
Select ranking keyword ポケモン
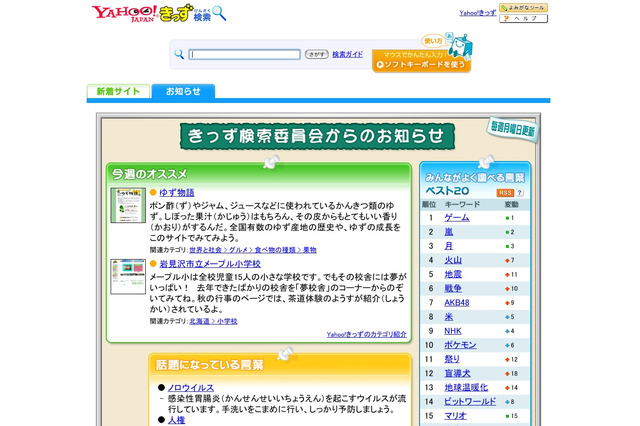(x=460, y=345)
